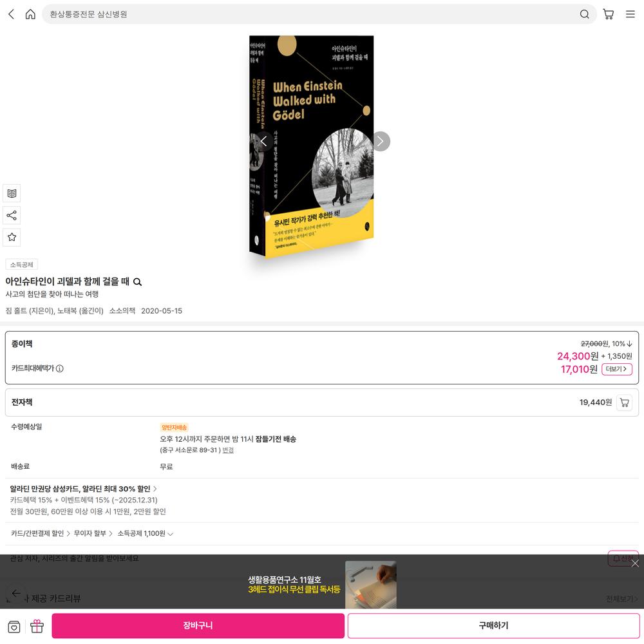Open the shopping cart in header
Viewport: 644px width, 644px height.
click(x=609, y=14)
